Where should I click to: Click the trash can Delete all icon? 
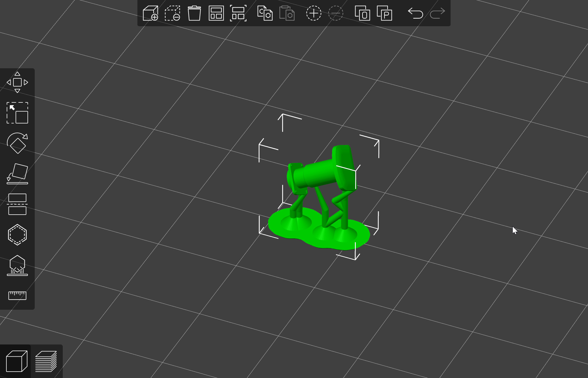[194, 13]
